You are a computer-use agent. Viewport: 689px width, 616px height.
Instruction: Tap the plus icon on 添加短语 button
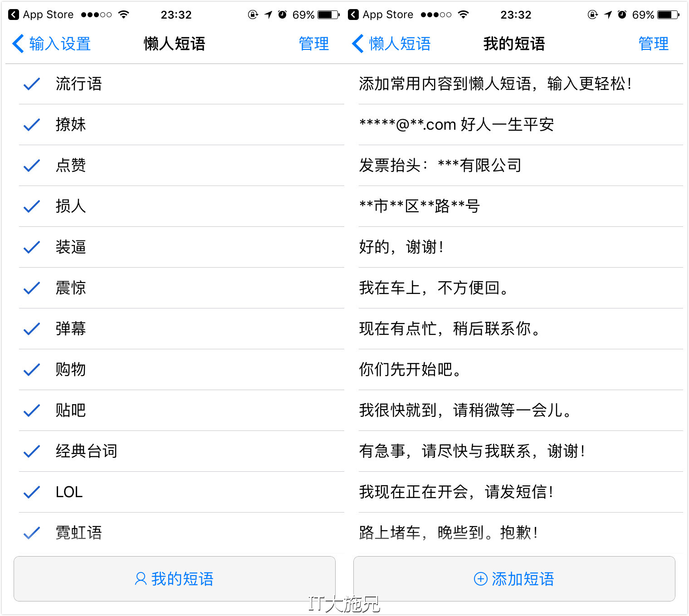pyautogui.click(x=480, y=579)
